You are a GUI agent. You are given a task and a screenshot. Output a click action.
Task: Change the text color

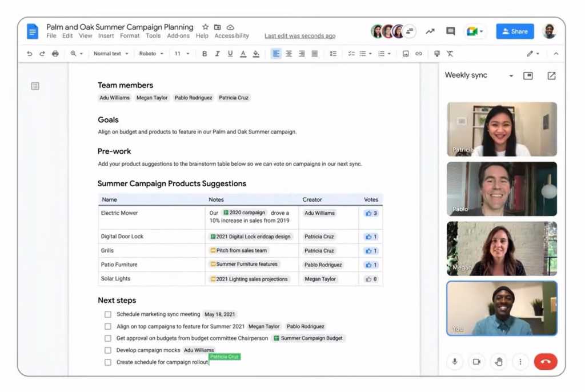pos(243,54)
